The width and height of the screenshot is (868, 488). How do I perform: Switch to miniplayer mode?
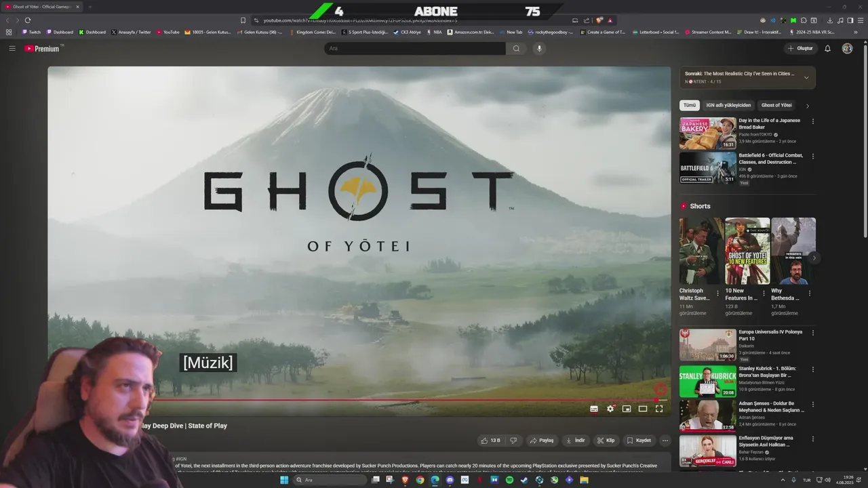tap(627, 409)
